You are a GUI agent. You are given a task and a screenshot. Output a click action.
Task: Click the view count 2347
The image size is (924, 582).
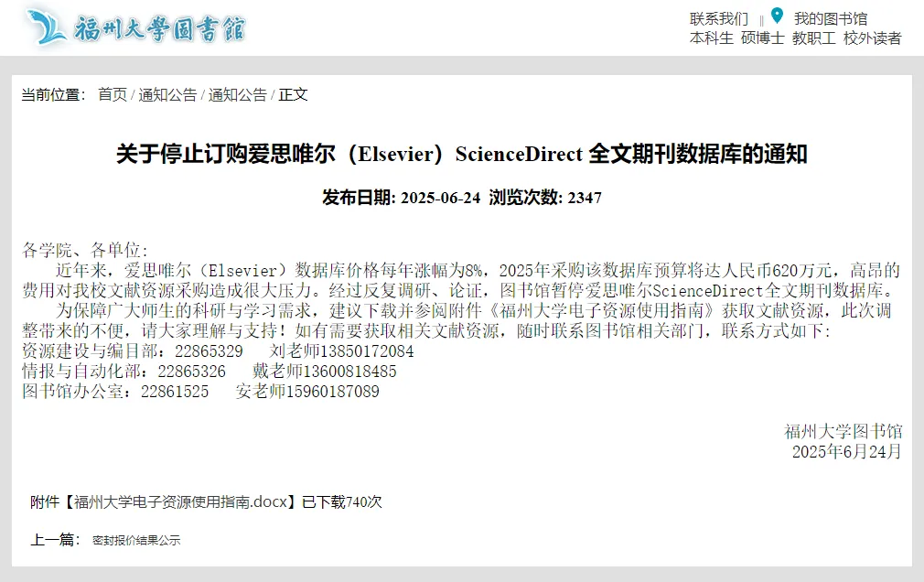(584, 198)
